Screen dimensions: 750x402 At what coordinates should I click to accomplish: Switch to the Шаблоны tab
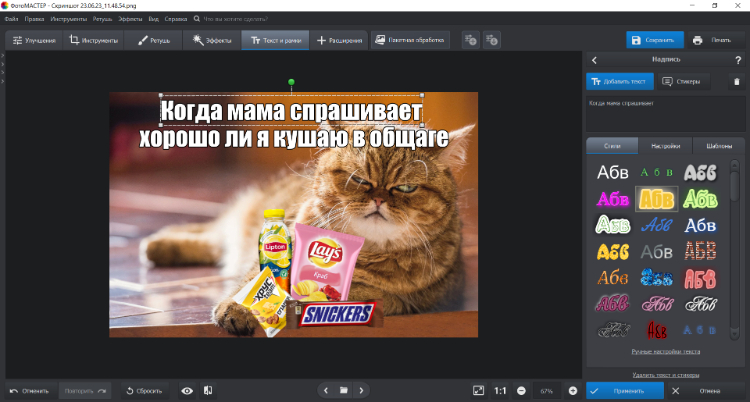click(x=718, y=146)
